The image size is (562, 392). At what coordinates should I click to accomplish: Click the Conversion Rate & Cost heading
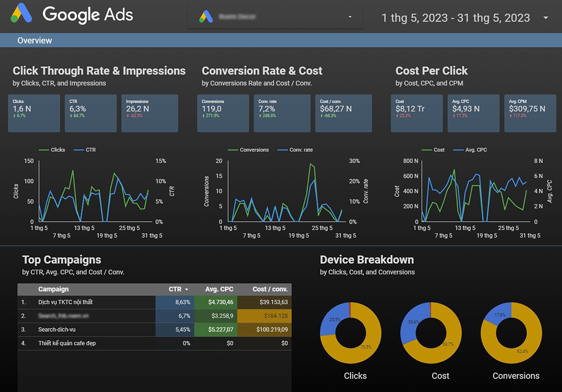click(x=262, y=71)
